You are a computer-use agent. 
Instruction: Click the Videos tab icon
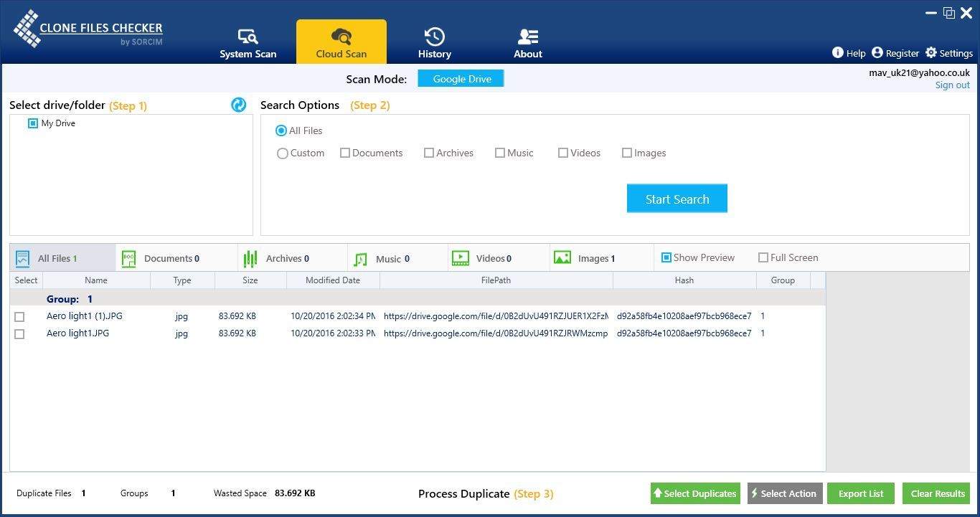[x=461, y=257]
